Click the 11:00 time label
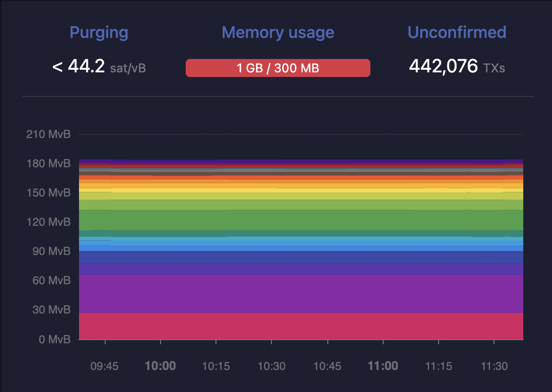This screenshot has width=552, height=392. point(383,366)
